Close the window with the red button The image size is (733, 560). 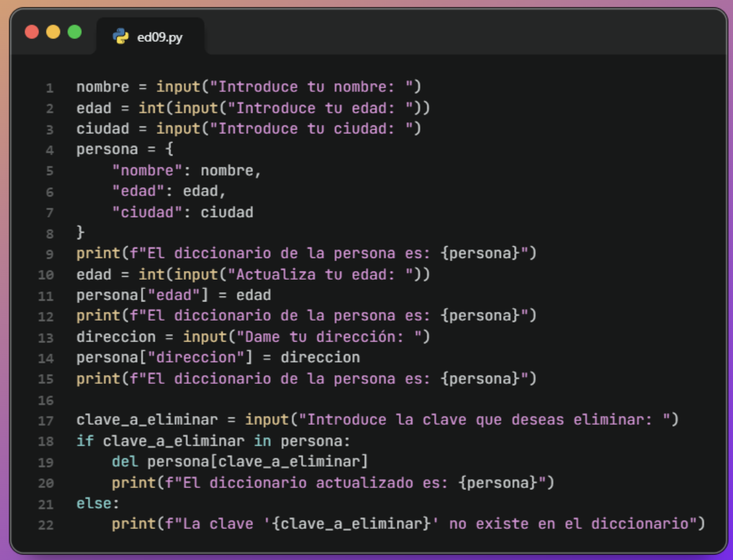(32, 32)
